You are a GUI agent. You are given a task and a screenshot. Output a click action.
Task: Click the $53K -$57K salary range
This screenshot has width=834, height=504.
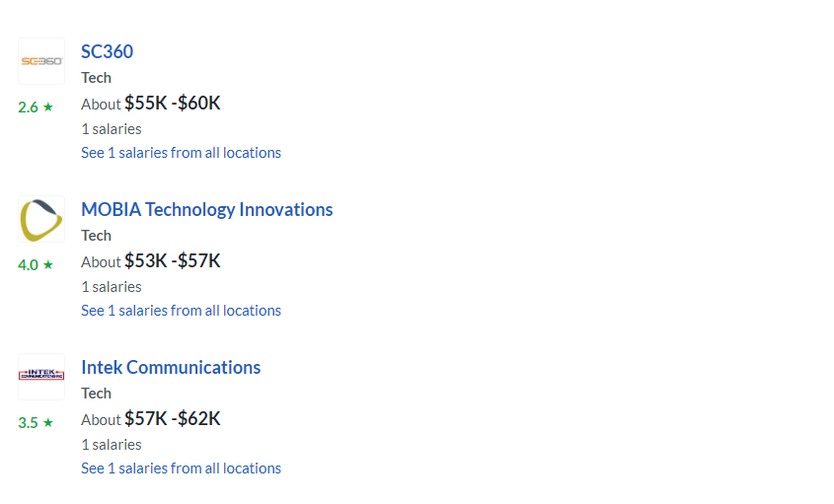click(173, 261)
